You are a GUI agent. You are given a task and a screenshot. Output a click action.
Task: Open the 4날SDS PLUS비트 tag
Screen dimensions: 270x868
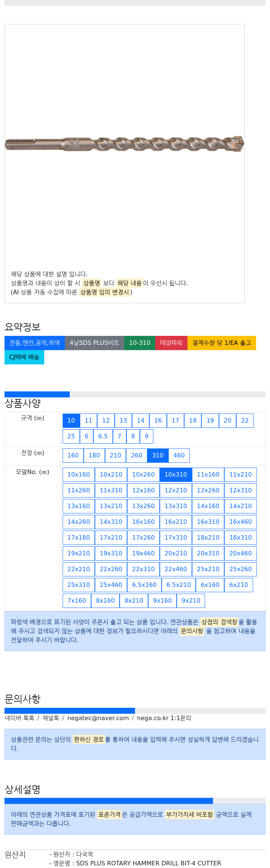pos(94,343)
